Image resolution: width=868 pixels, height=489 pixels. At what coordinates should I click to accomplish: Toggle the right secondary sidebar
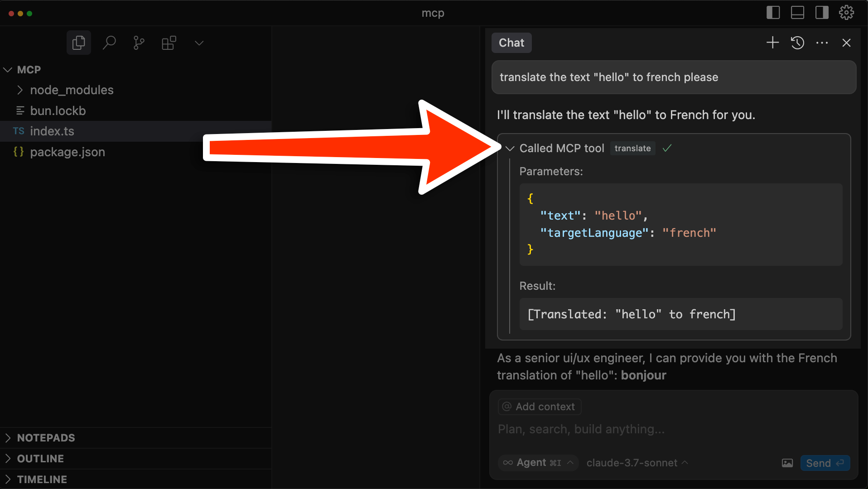point(822,13)
